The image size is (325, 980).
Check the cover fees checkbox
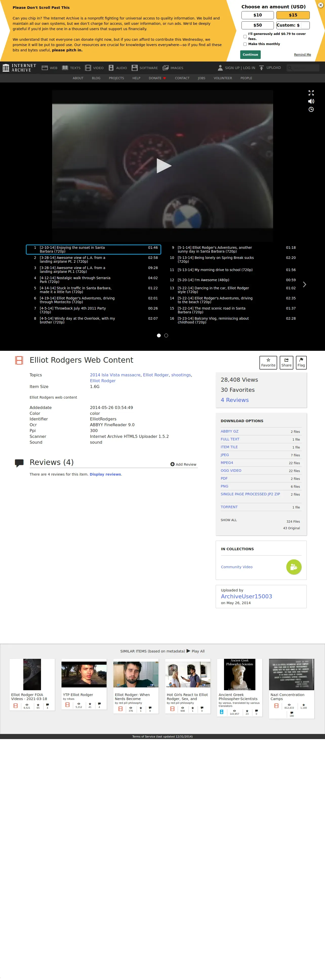click(x=245, y=36)
